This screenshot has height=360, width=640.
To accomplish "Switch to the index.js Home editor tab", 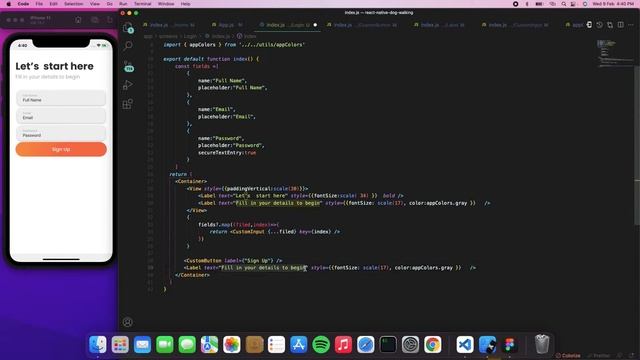I will 169,25.
